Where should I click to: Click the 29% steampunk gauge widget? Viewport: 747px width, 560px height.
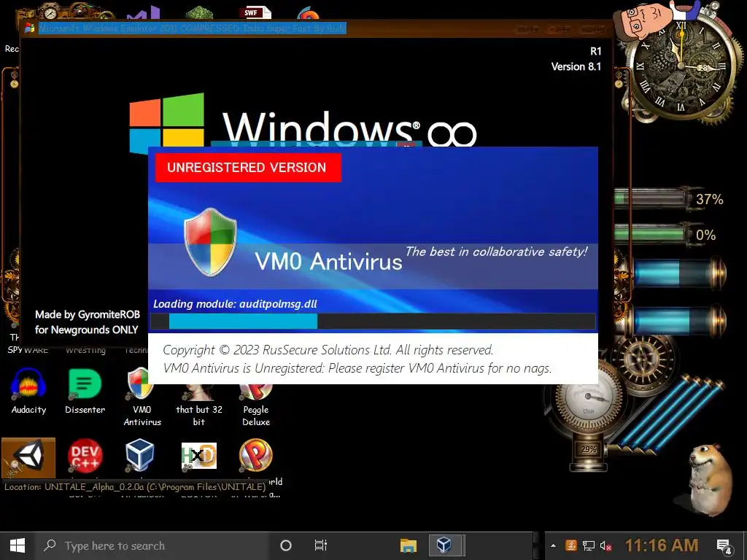tap(589, 449)
